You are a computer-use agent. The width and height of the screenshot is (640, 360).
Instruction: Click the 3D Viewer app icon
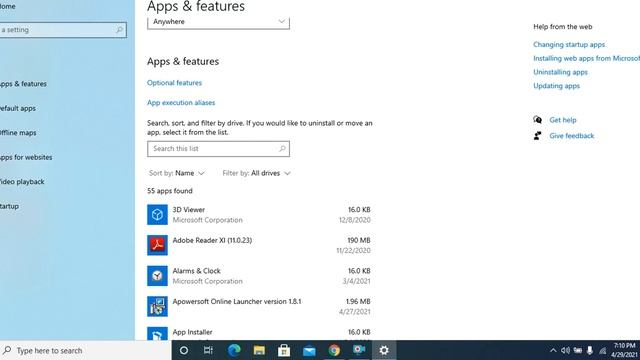point(157,215)
